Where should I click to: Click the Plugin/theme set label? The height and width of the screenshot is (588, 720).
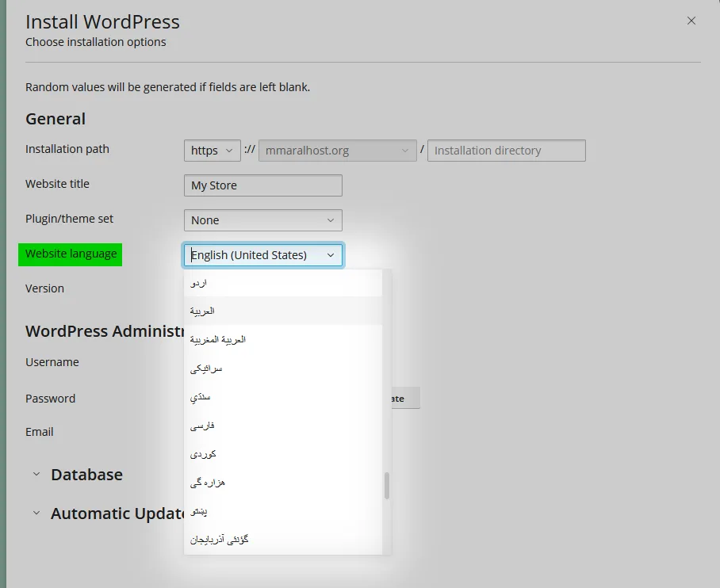point(69,219)
